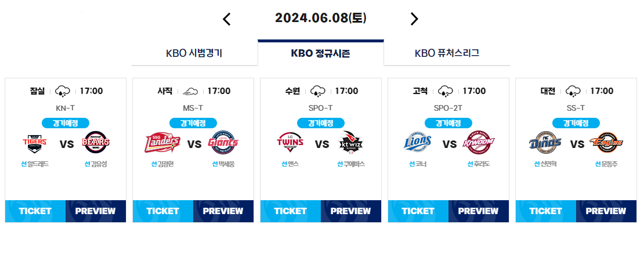Click the rain weather icon for 수원

coord(317,91)
